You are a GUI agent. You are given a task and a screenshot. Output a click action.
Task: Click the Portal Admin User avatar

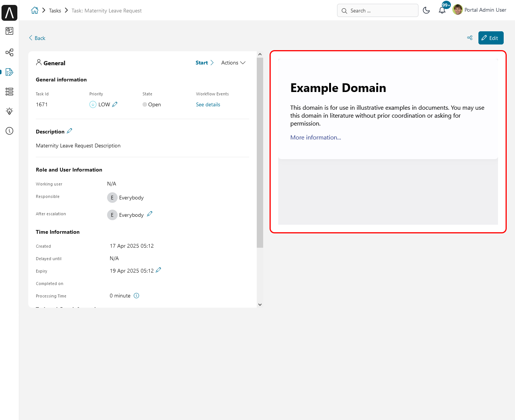[458, 10]
